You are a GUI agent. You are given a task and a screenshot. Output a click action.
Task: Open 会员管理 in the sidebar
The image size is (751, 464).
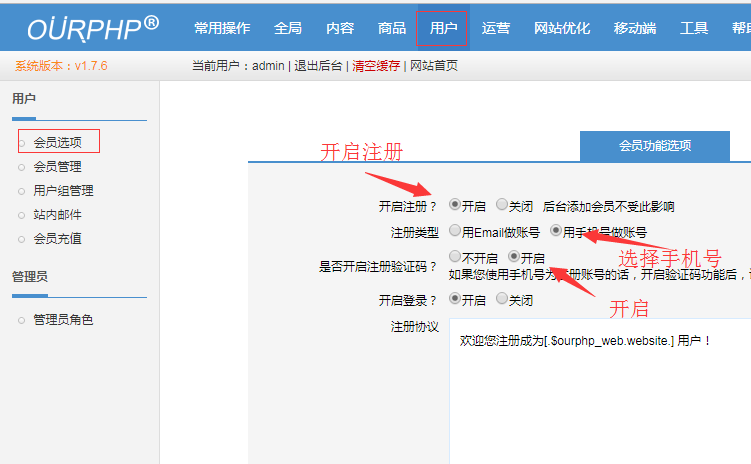[x=57, y=167]
